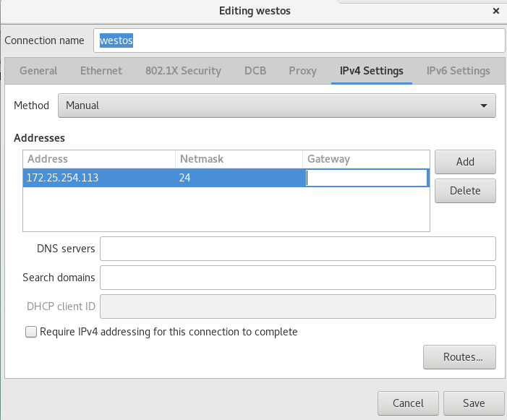Open the Routes dialog
This screenshot has height=420, width=507.
[x=459, y=356]
